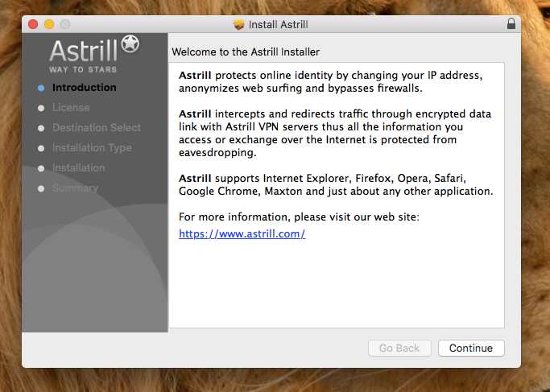
Task: Click the Installation Type step bullet
Action: 41,148
